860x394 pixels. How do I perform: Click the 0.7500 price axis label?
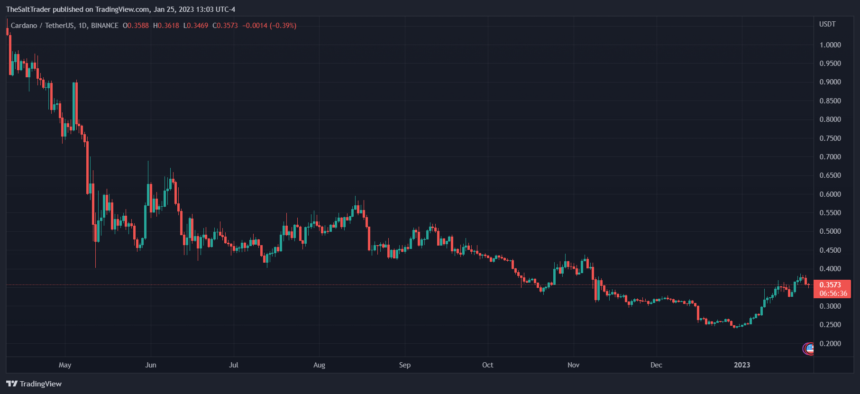click(x=829, y=138)
